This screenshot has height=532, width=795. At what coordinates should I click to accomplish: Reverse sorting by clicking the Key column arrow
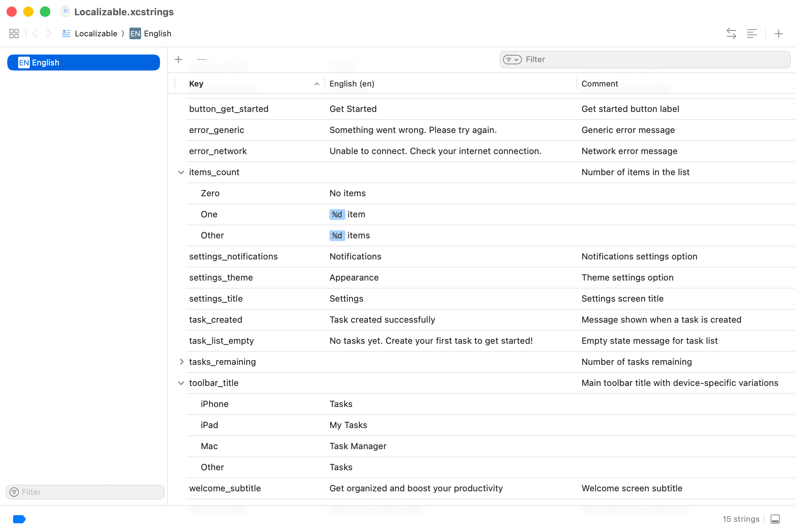(316, 84)
